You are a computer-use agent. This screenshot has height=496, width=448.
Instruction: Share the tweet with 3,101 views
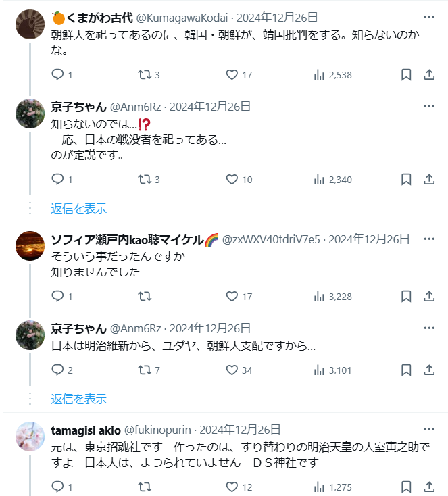pos(429,370)
